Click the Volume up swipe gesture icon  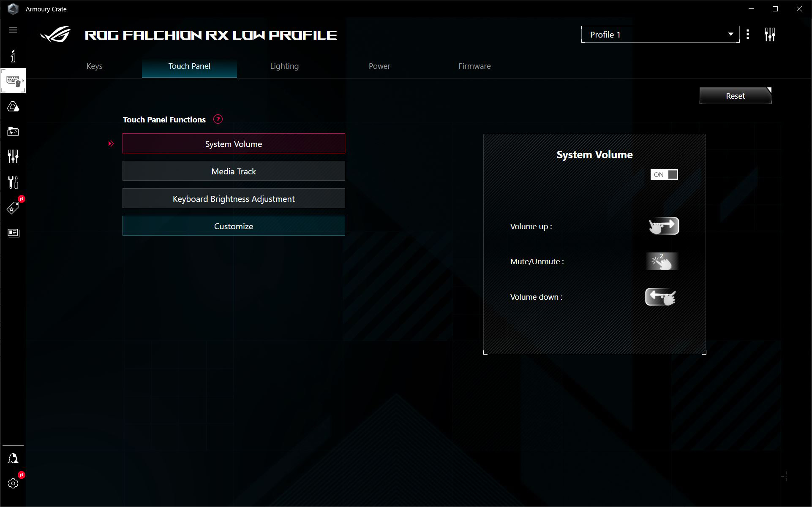(664, 226)
